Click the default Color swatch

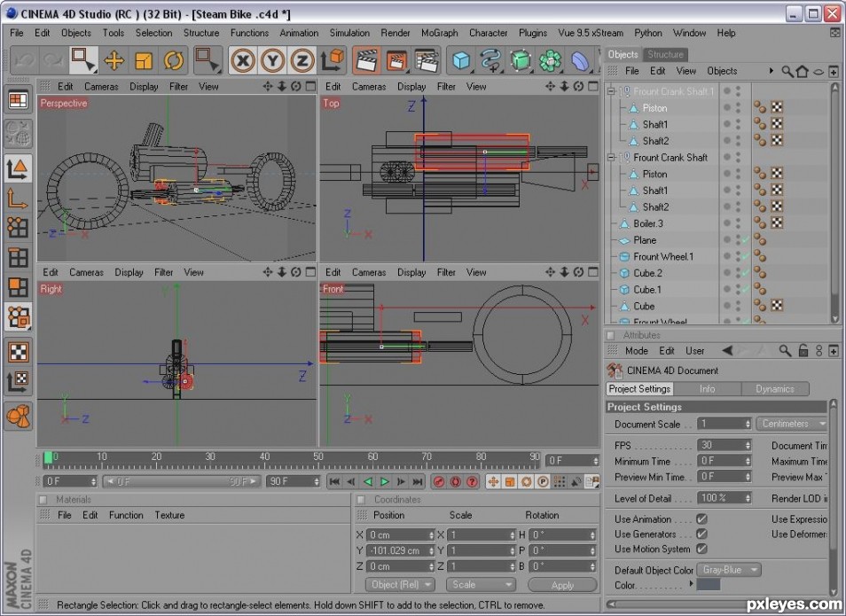709,584
